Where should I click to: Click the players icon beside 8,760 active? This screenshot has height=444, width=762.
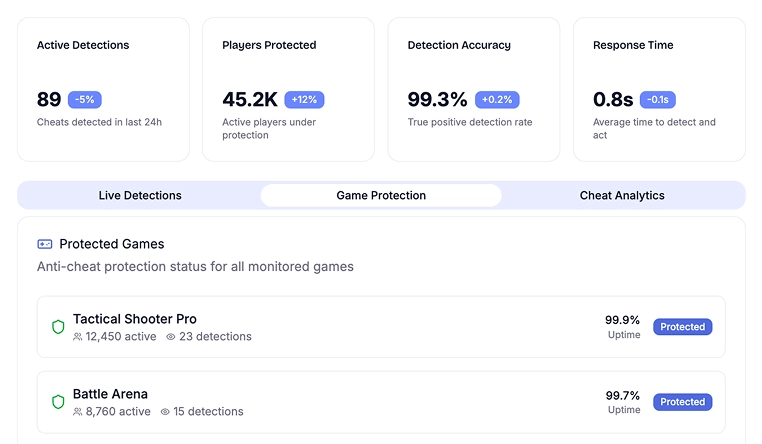click(x=78, y=412)
